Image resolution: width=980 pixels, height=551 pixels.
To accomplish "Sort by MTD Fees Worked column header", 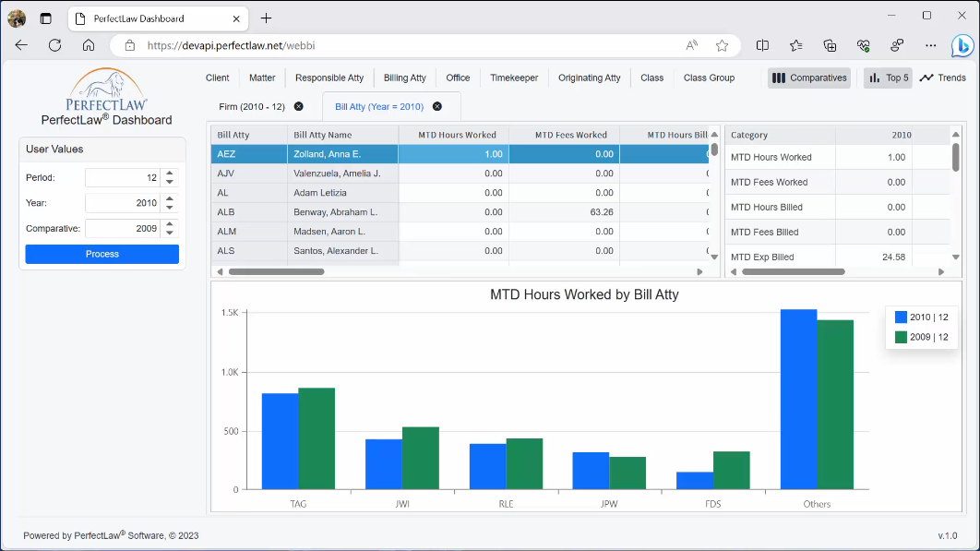I will coord(570,136).
